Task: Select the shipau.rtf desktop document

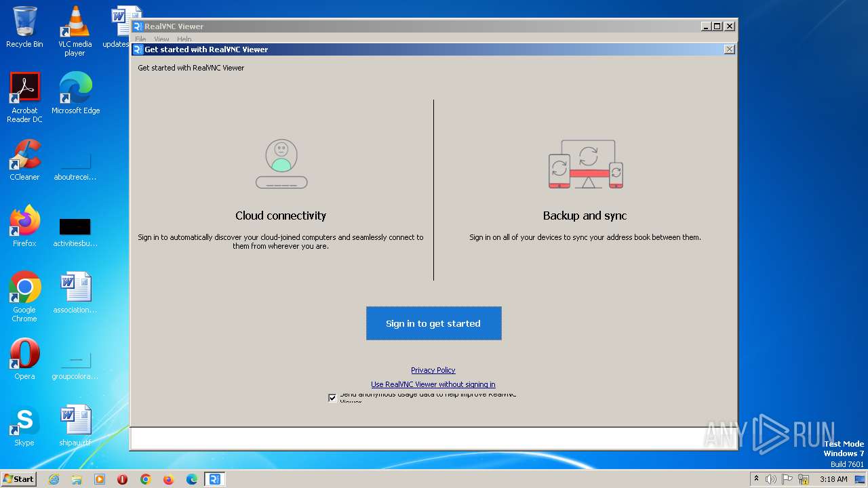Action: (x=75, y=426)
